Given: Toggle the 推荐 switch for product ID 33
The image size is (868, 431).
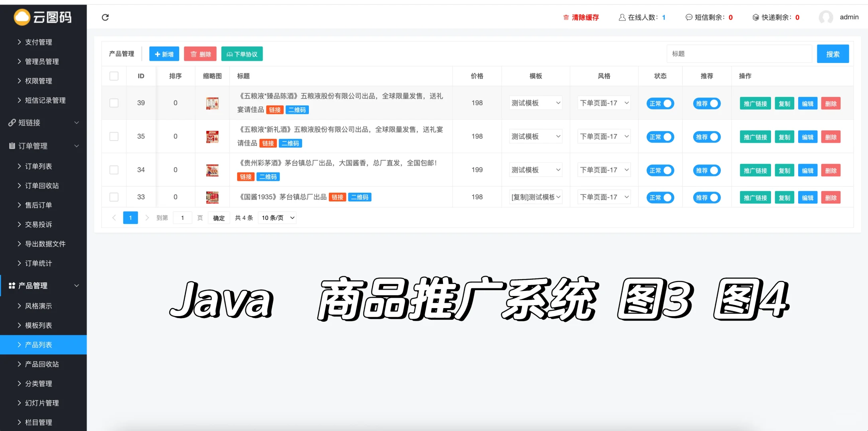Looking at the screenshot, I should 707,197.
